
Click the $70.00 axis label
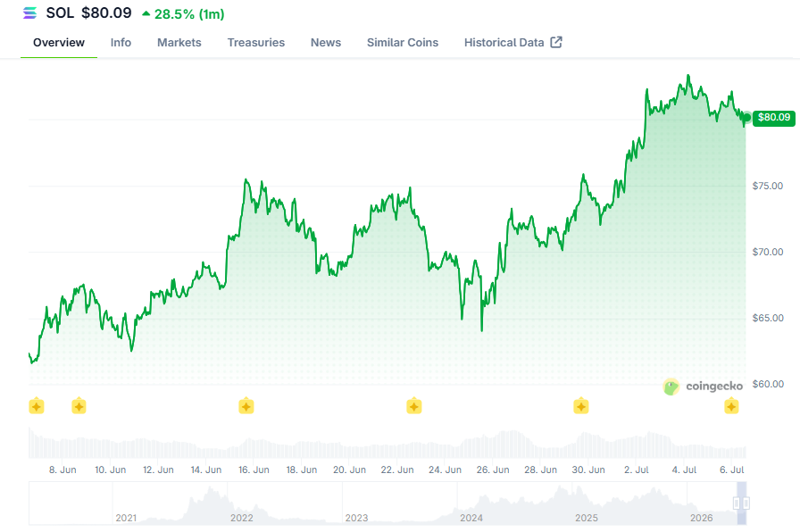[767, 252]
